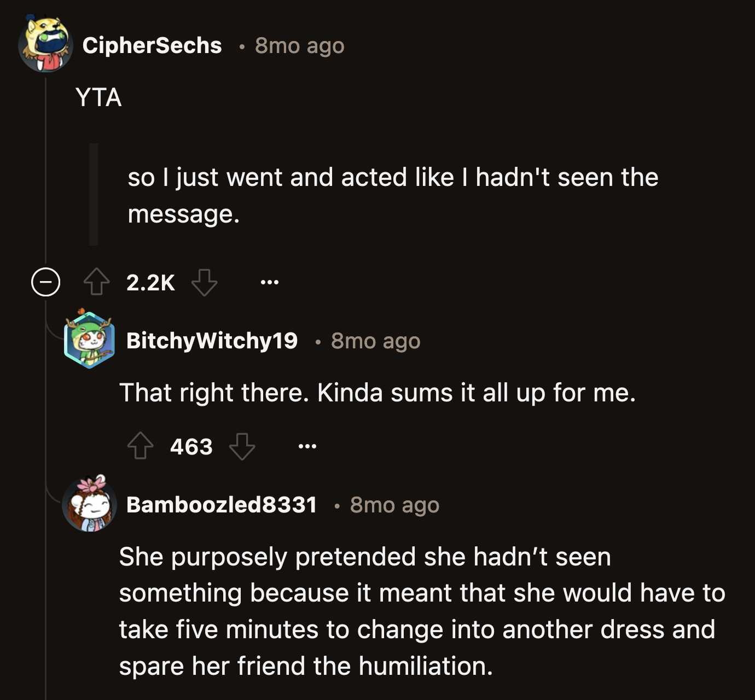This screenshot has width=755, height=700.
Task: Toggle upvote on the 463 score comment
Action: click(141, 446)
